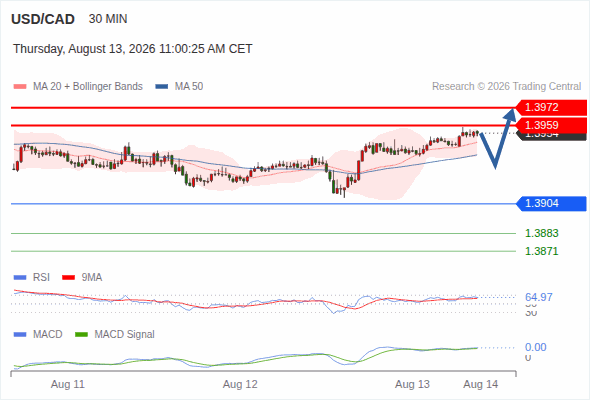Select the 1.3871 green support label
Image resolution: width=590 pixels, height=400 pixels.
pos(542,251)
